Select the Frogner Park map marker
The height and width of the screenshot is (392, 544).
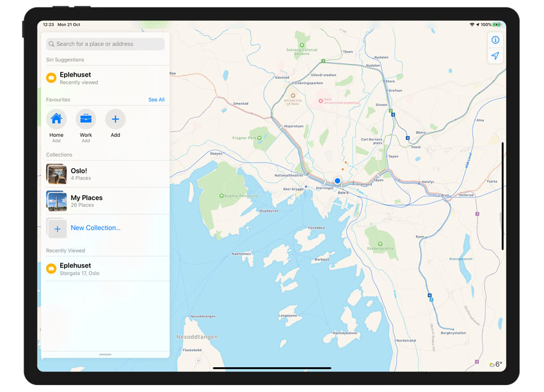259,138
